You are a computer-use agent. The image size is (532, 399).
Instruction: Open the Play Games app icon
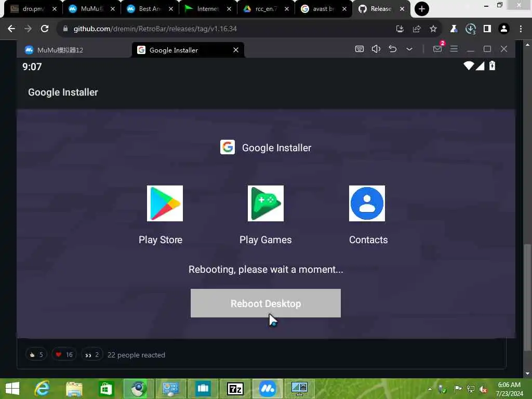point(265,203)
